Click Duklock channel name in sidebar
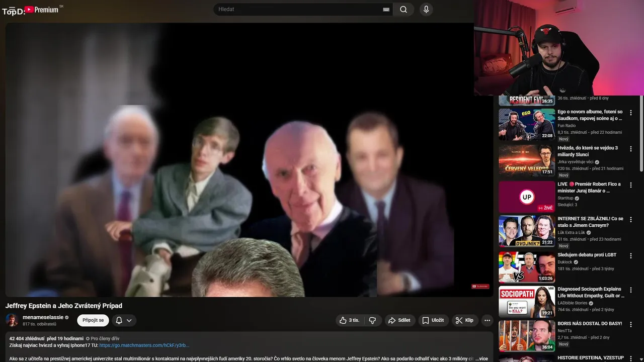The height and width of the screenshot is (362, 644). pos(566,262)
